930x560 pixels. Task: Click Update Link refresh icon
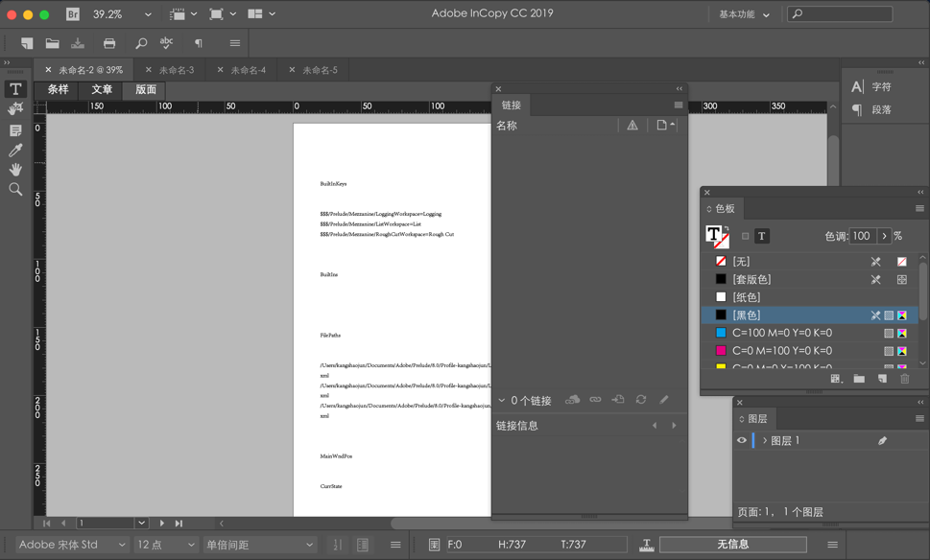pos(641,400)
